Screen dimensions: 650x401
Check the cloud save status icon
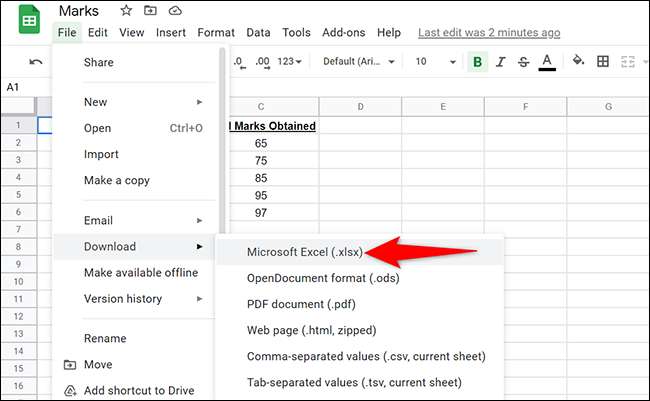point(175,10)
